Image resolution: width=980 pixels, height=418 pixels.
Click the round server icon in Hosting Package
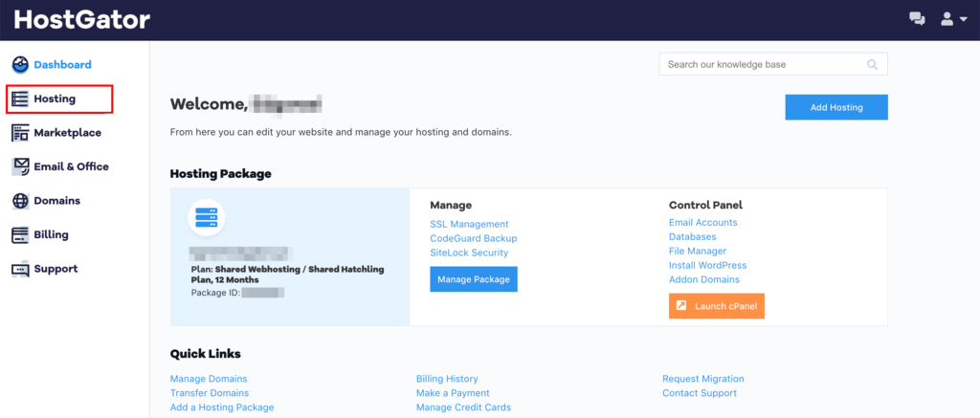[207, 217]
